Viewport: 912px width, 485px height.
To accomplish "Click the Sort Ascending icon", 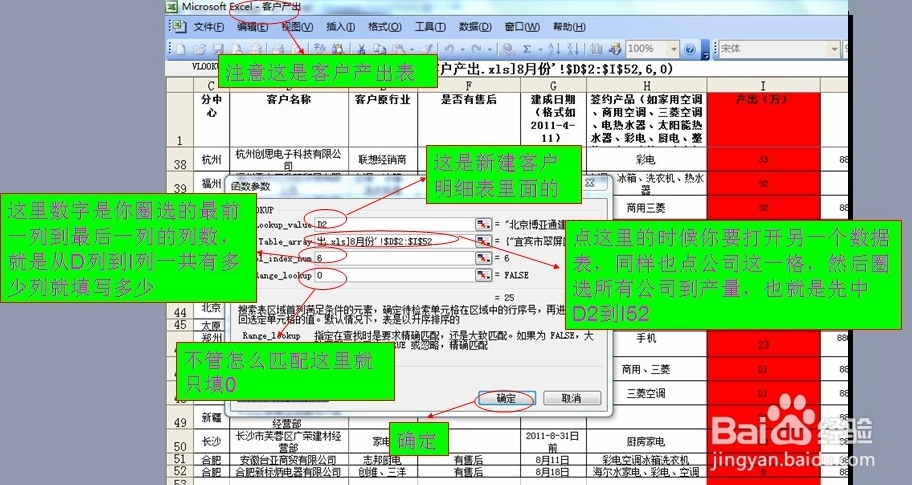I will 555,49.
